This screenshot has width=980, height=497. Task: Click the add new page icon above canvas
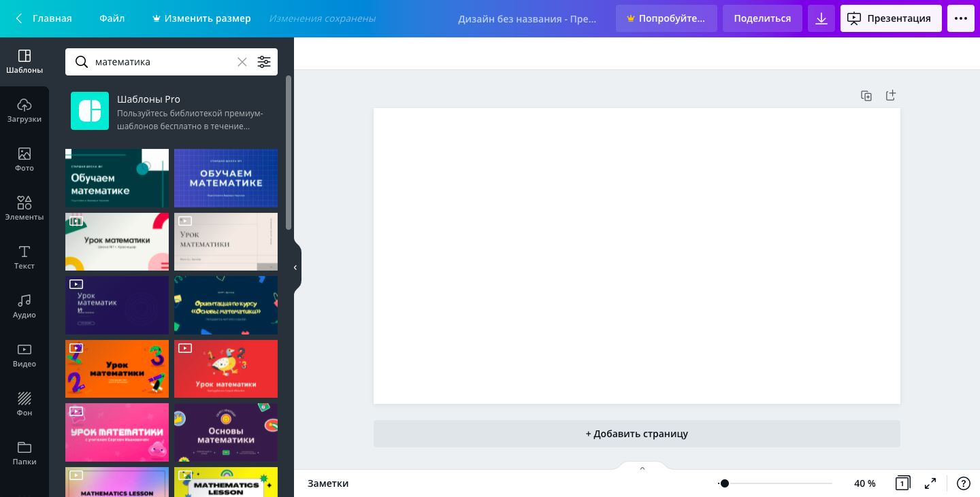pos(890,95)
